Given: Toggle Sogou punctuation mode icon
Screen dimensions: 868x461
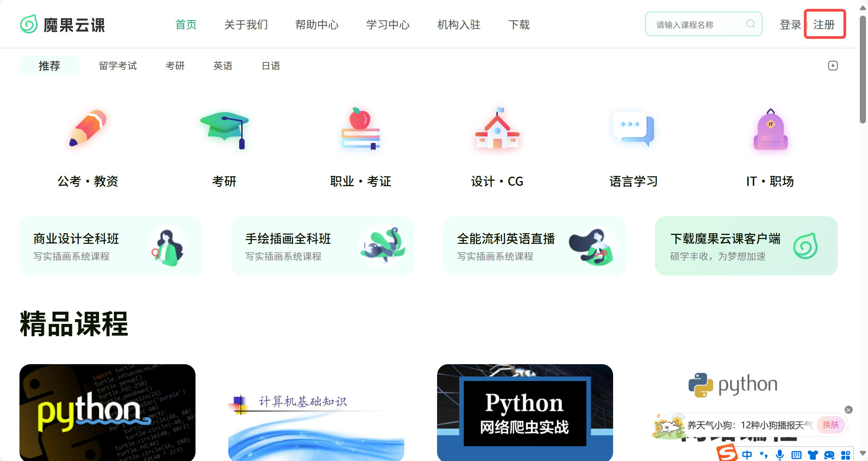Looking at the screenshot, I should click(x=764, y=455).
